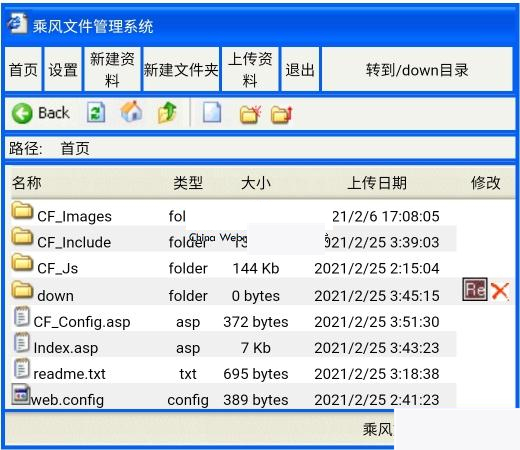Open the CF_Config.asp file name
Viewport: 520px width, 450px height.
coord(82,322)
